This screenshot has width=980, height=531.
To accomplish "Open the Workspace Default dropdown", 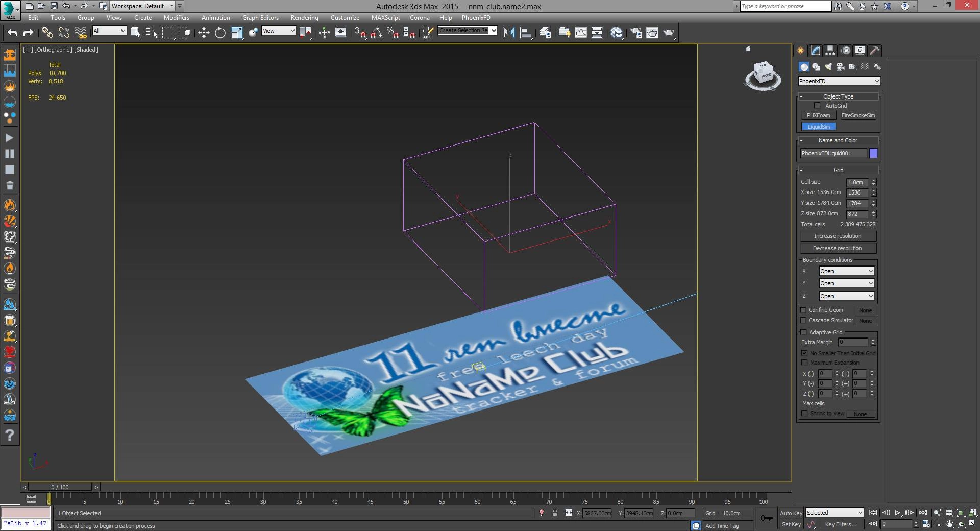I will tap(142, 6).
